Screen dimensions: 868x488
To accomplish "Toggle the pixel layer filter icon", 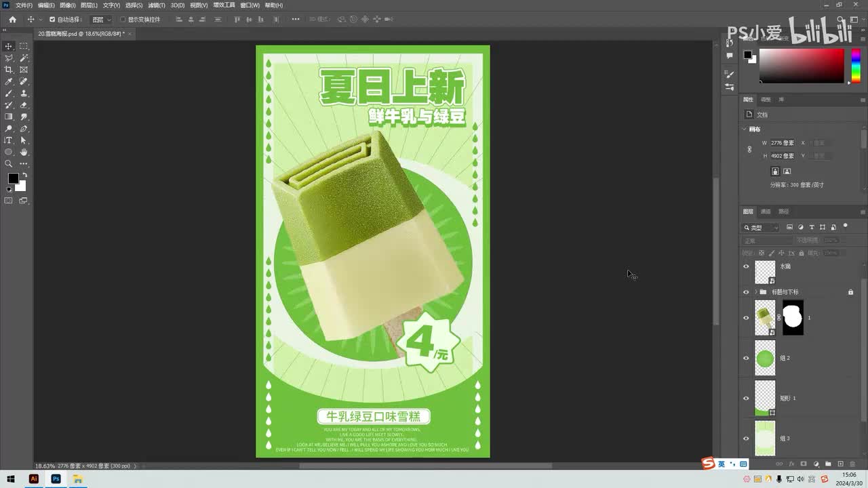I will coord(789,227).
